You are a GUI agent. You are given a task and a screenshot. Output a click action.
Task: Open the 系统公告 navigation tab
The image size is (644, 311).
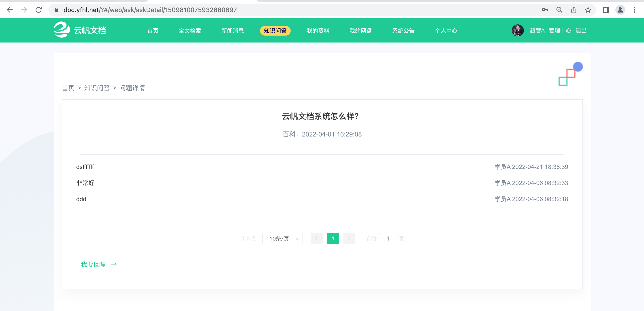click(403, 30)
